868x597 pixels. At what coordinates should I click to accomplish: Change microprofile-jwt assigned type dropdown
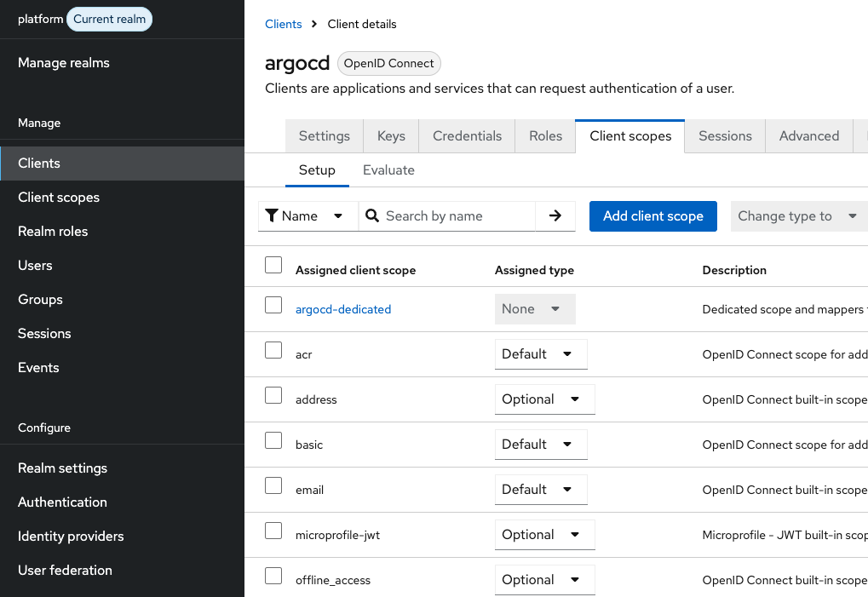coord(544,535)
